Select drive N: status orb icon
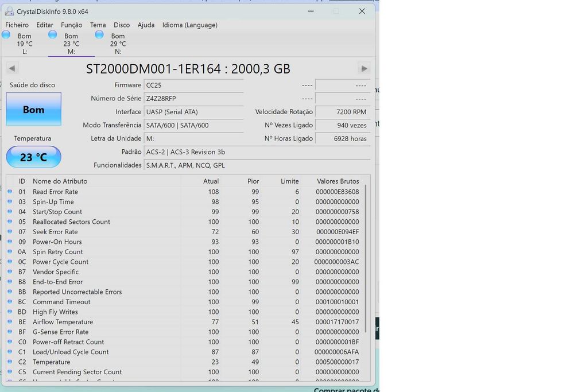This screenshot has height=392, width=574. tap(99, 35)
